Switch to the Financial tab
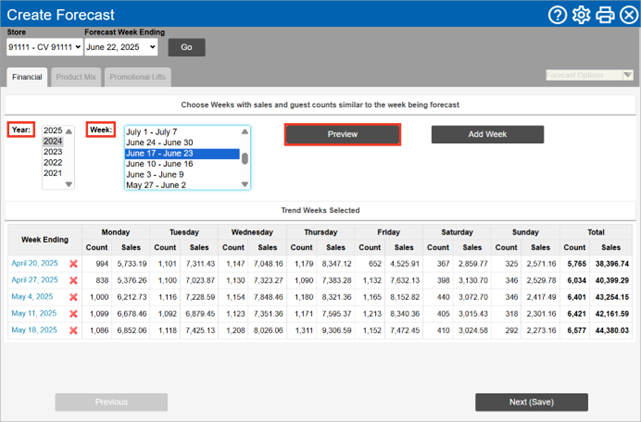The height and width of the screenshot is (422, 641). click(27, 77)
